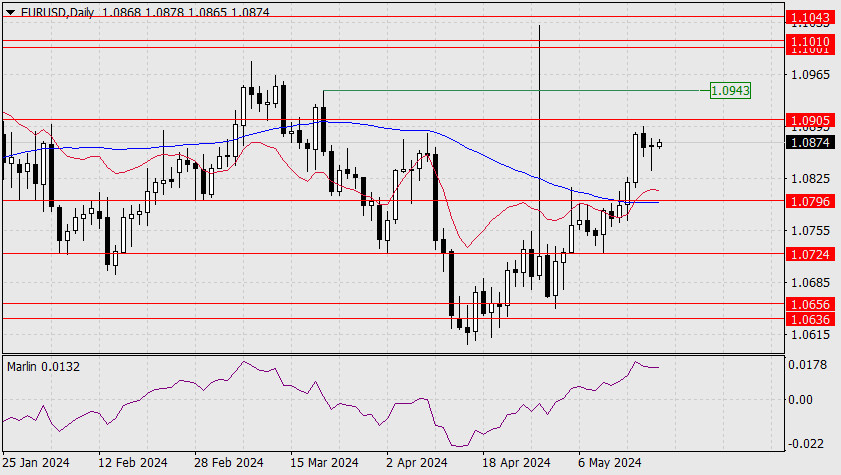Click the 1.0825 price axis value
This screenshot has height=475, width=841.
(x=810, y=179)
